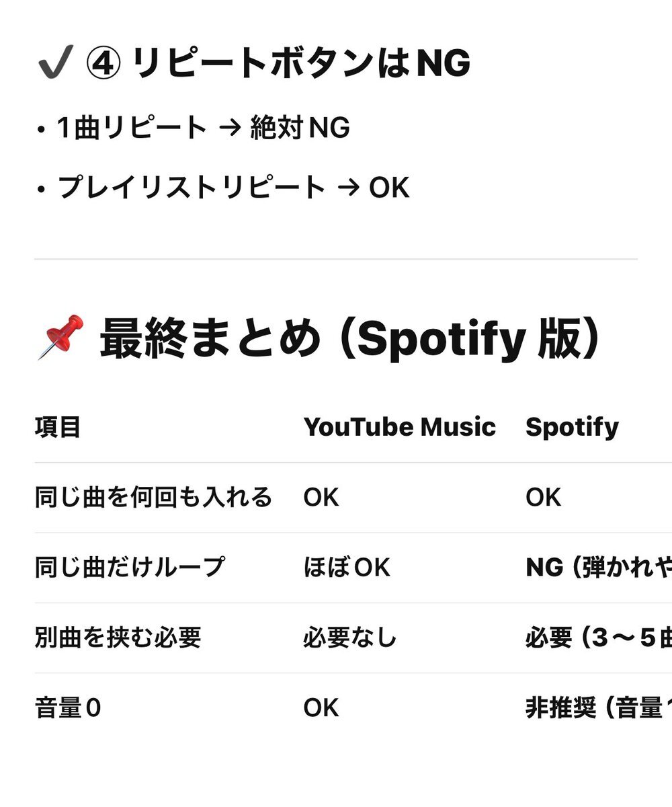Click the red pushpin icon
This screenshot has height=807, width=672.
point(60,336)
